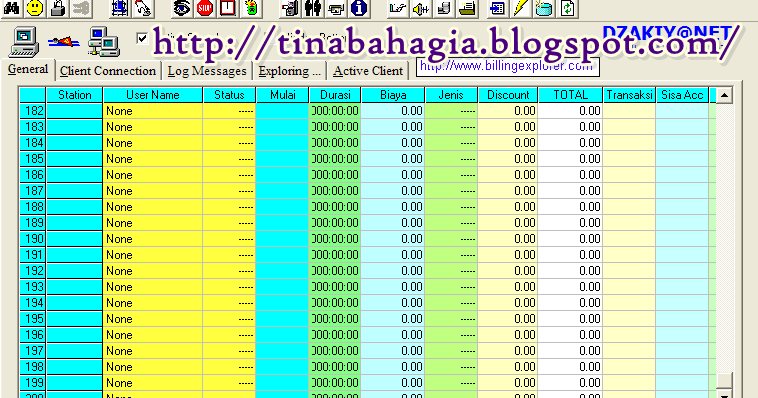Open the Active Client tab
The image size is (758, 398).
[x=368, y=71]
